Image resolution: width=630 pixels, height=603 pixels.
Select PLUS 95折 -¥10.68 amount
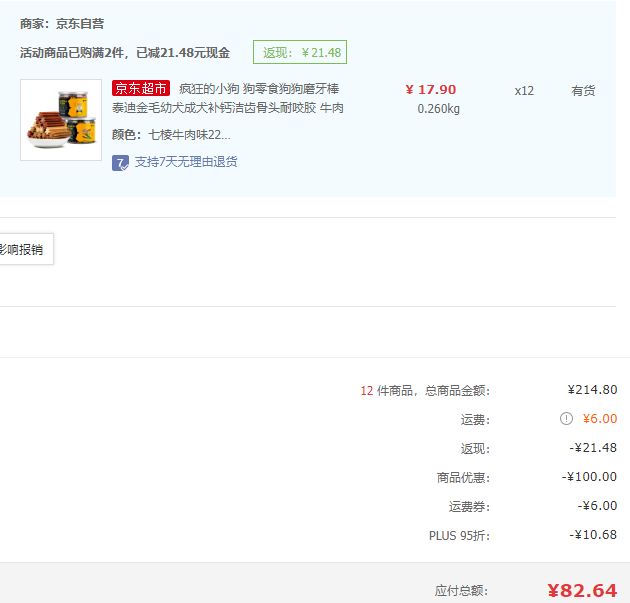tap(593, 535)
